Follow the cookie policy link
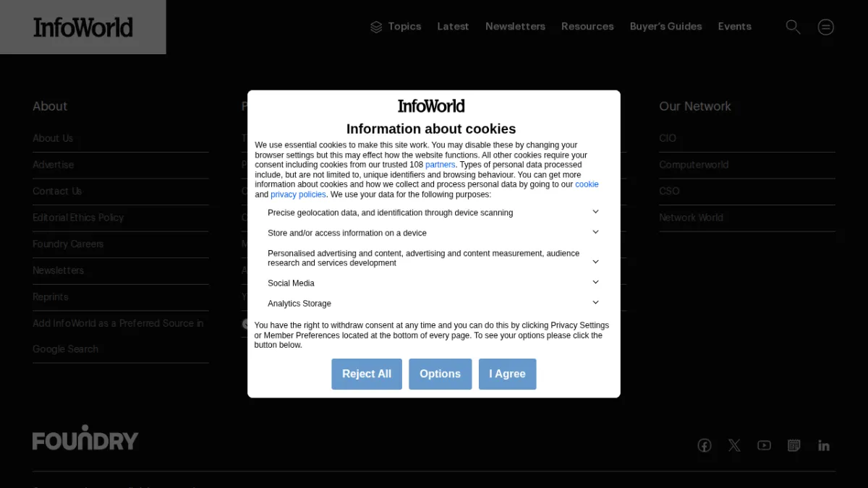 click(x=587, y=184)
